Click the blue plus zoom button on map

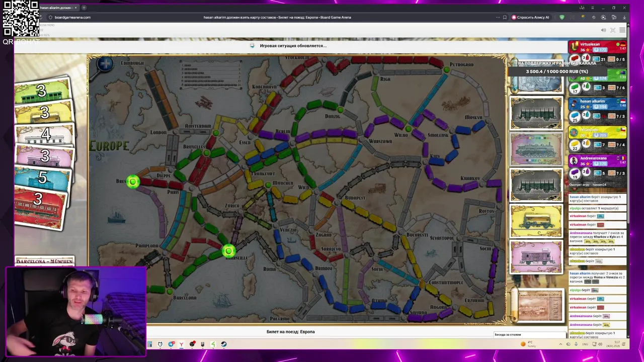coord(105,64)
